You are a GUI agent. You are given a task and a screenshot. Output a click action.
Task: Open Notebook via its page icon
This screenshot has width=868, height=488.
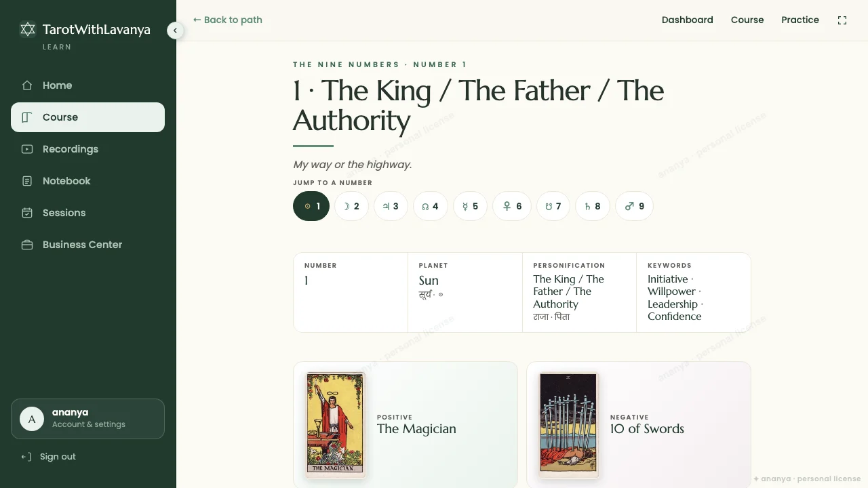27,181
